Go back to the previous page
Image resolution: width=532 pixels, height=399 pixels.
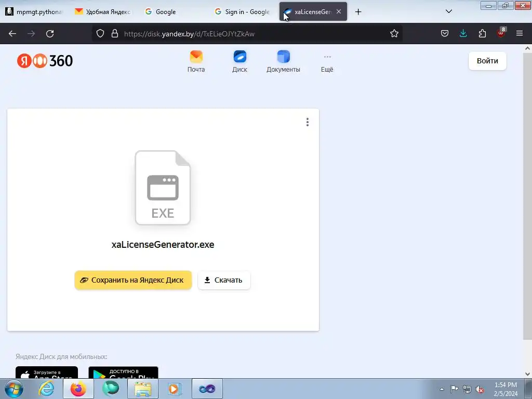12,34
